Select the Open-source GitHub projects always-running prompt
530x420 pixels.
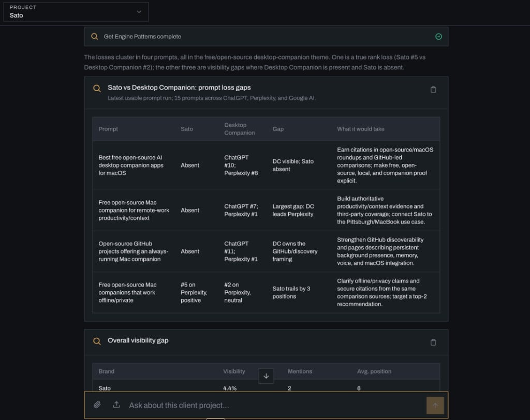[x=133, y=251]
